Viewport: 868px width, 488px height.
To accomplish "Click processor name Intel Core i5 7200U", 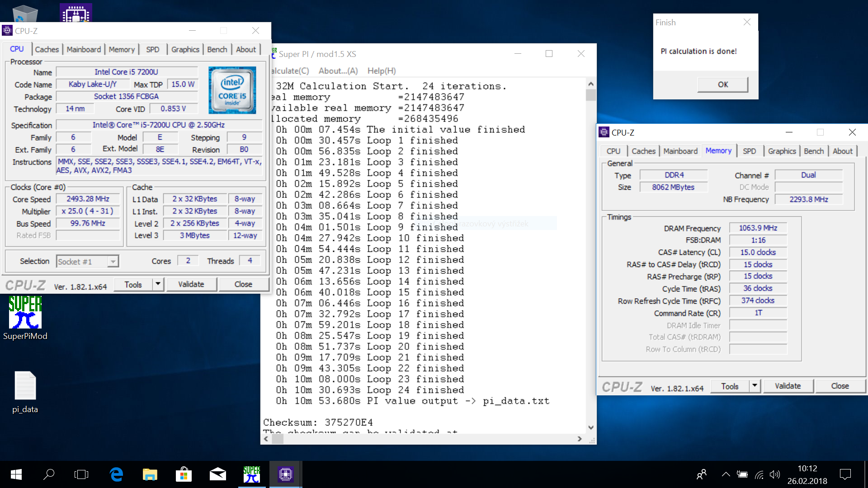I will click(x=127, y=72).
